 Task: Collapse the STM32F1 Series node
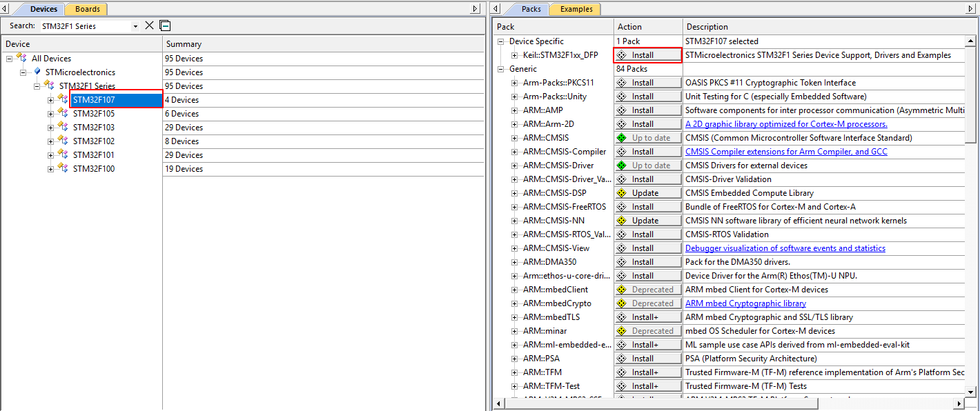tap(37, 86)
